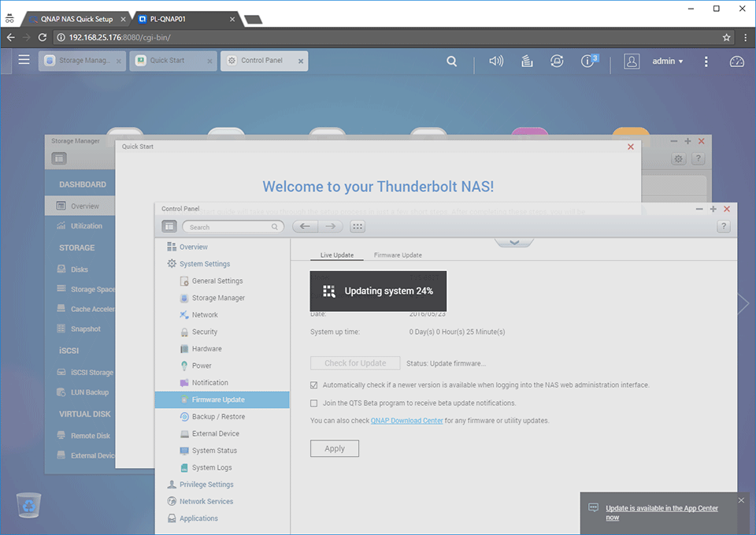Open System Status in sidebar
Viewport: 756px width, 535px height.
214,450
